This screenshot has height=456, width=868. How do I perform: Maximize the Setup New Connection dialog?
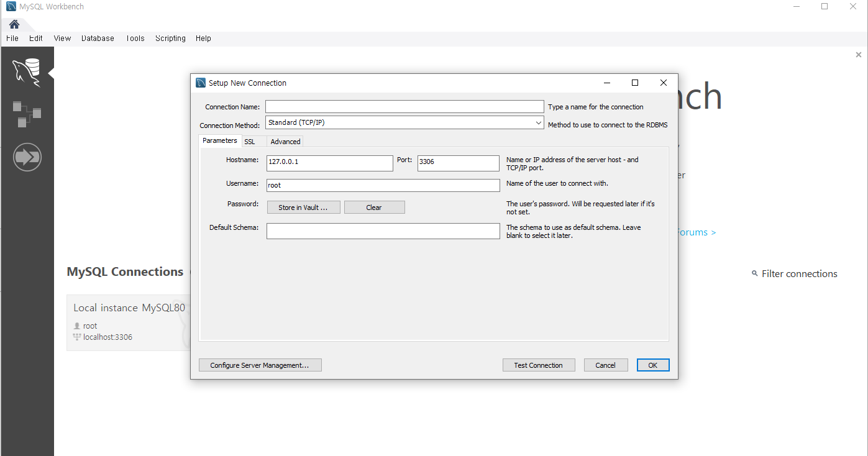coord(635,83)
